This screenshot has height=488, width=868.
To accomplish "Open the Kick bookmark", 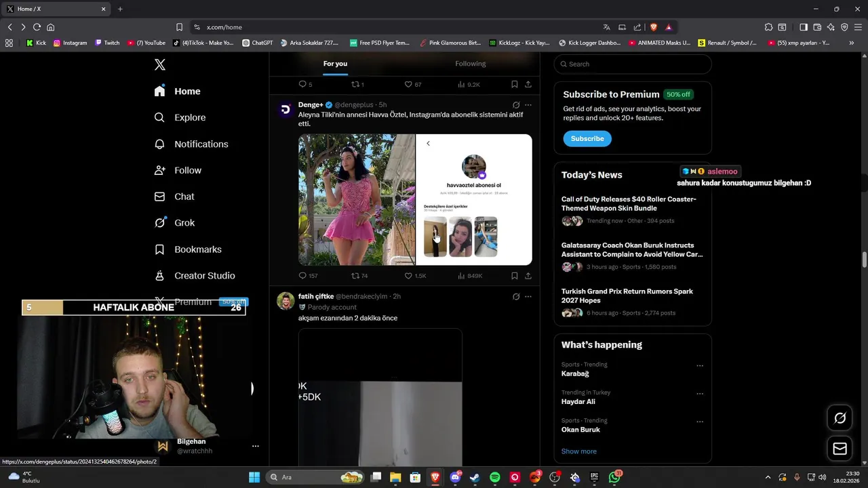I will coord(36,43).
